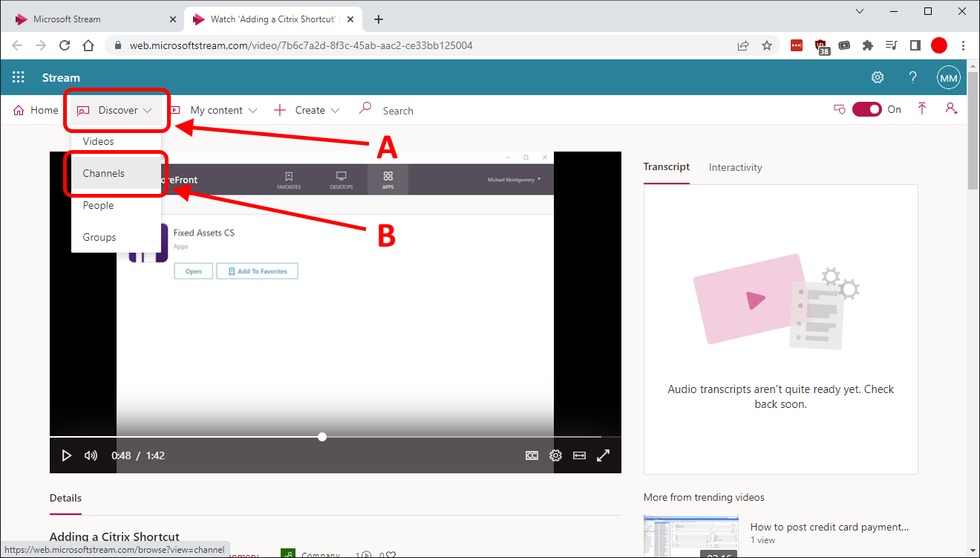980x558 pixels.
Task: Open the Chrome extensions puzzle icon
Action: click(x=868, y=45)
